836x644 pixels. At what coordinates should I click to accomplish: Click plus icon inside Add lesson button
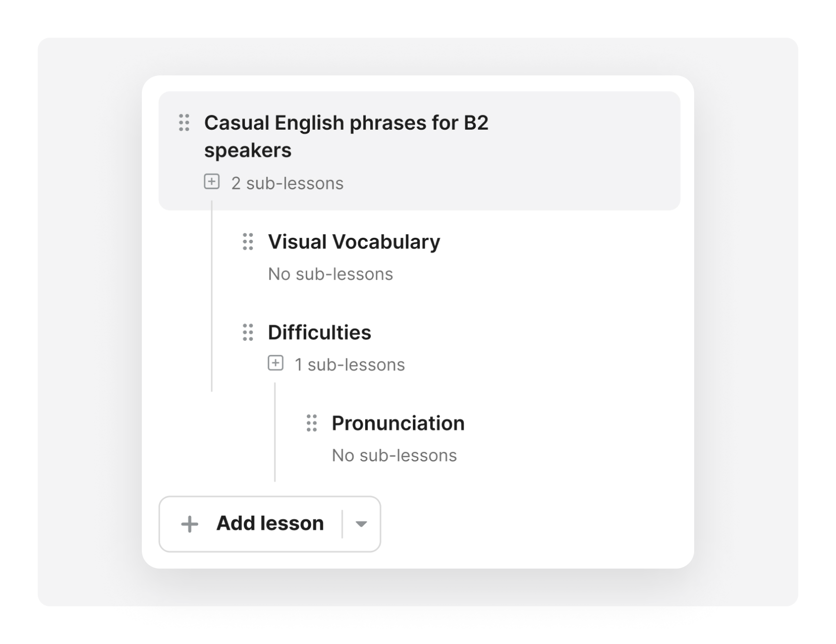(190, 524)
